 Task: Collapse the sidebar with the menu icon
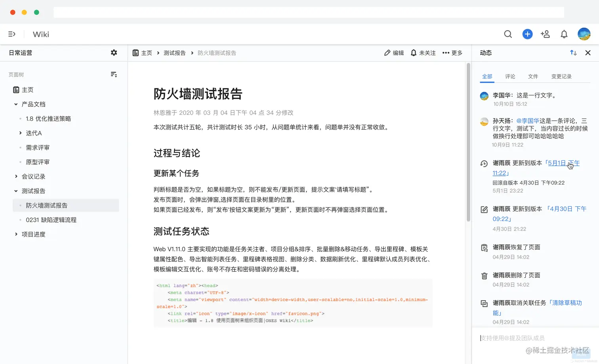(x=12, y=34)
